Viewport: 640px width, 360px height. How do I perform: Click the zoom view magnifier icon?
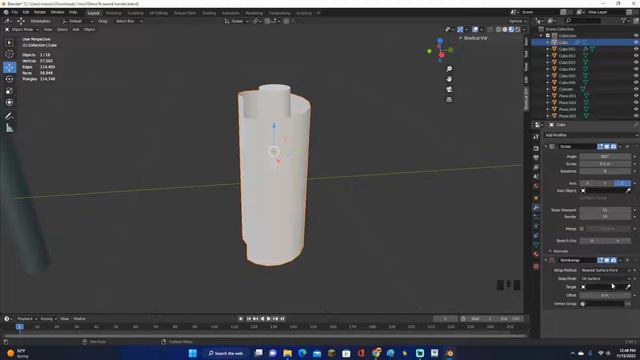449,69
